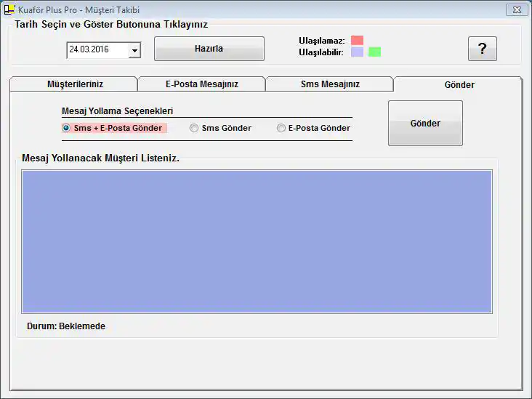This screenshot has width=532, height=399.
Task: Click the red Ulaşılamaz color swatch
Action: pyautogui.click(x=357, y=40)
